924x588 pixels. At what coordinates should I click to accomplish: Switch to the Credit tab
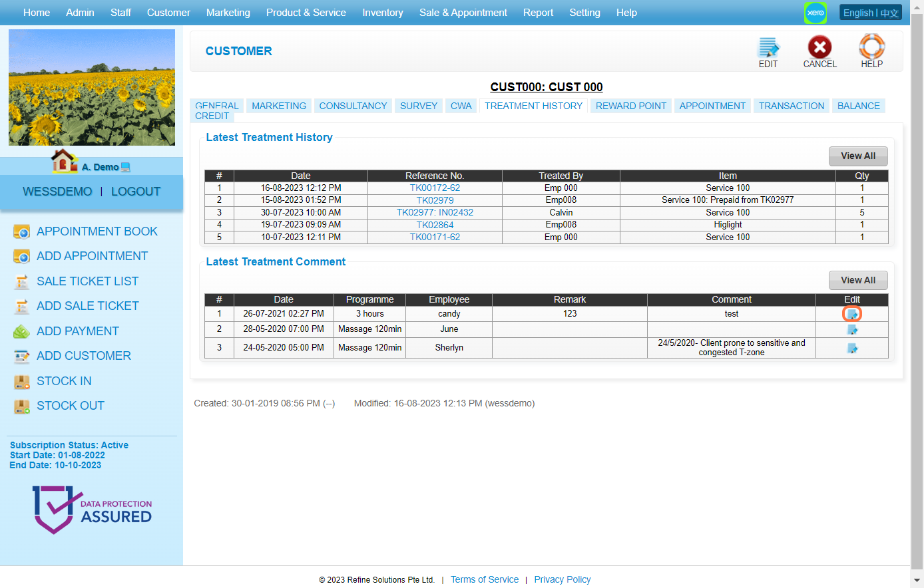coord(212,116)
